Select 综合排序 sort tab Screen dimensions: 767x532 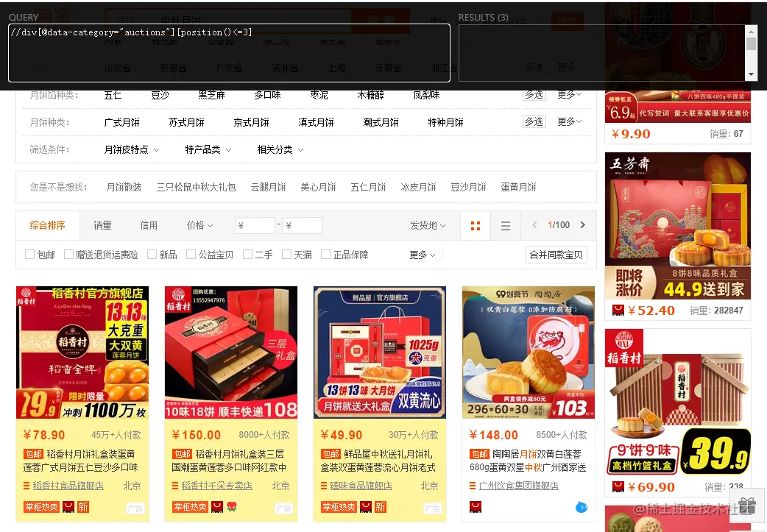click(x=47, y=225)
